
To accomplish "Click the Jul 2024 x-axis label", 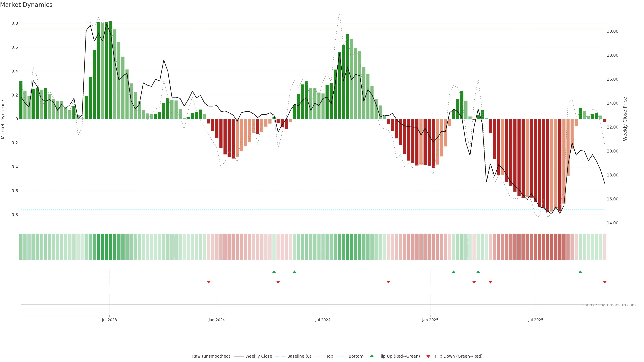I will [x=323, y=320].
